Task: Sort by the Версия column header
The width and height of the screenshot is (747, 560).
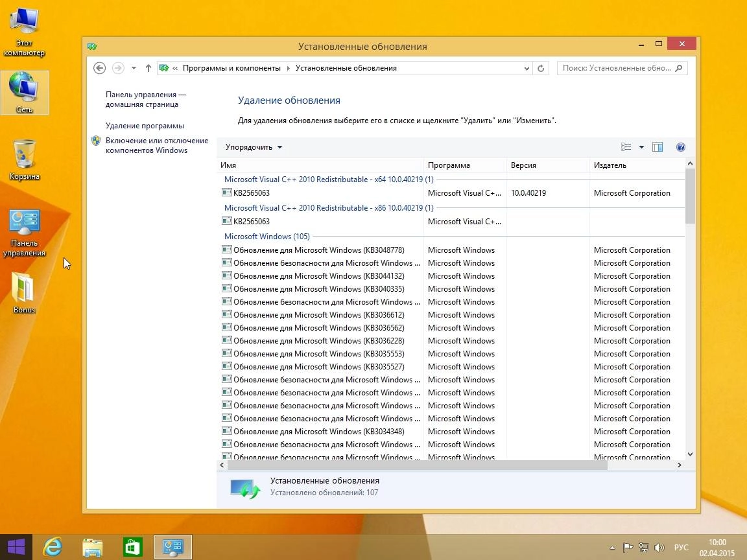Action: point(548,165)
